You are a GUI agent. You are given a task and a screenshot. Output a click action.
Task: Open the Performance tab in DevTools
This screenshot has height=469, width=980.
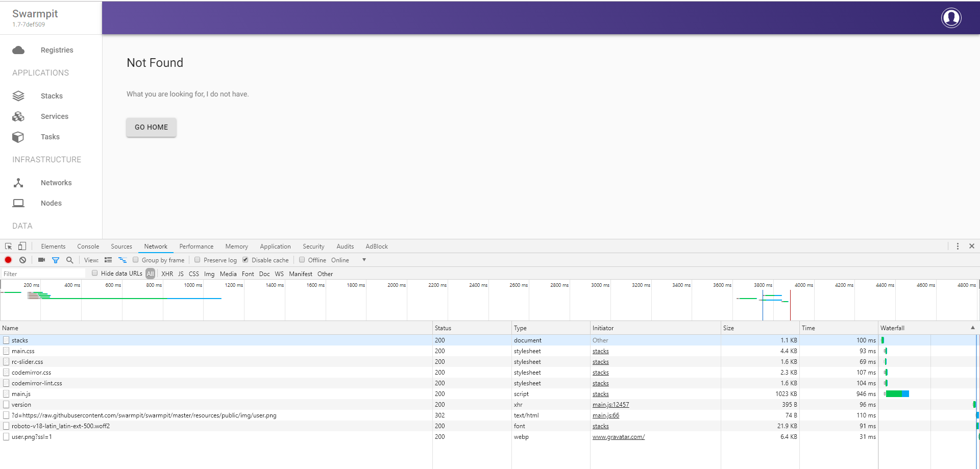[196, 246]
